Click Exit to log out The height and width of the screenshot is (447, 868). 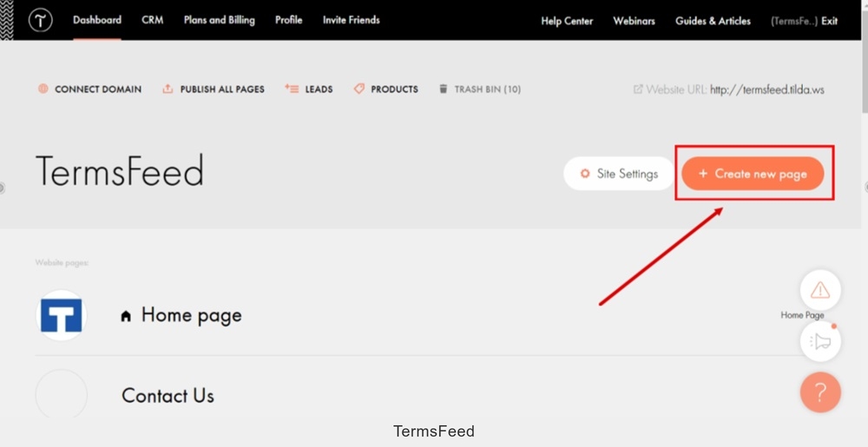click(x=829, y=21)
